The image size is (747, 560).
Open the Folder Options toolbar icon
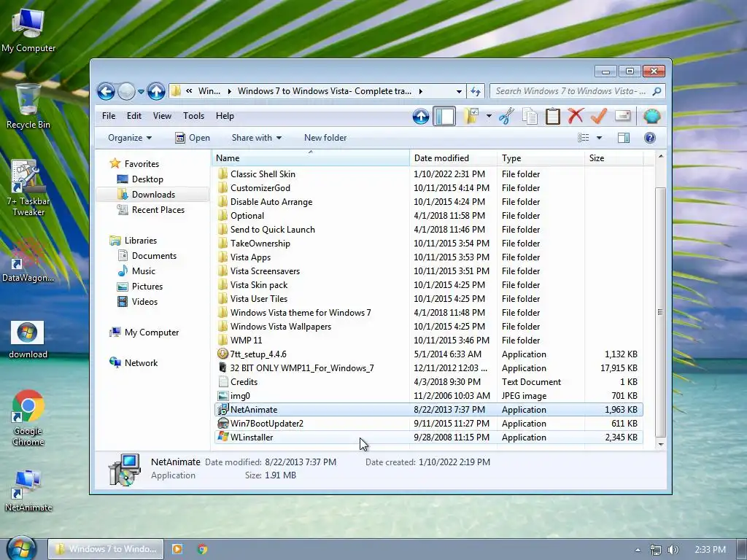(471, 116)
